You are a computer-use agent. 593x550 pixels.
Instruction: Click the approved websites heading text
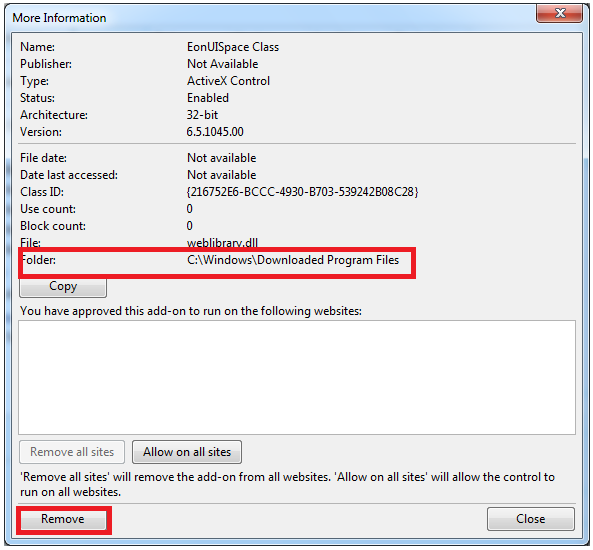click(x=191, y=311)
